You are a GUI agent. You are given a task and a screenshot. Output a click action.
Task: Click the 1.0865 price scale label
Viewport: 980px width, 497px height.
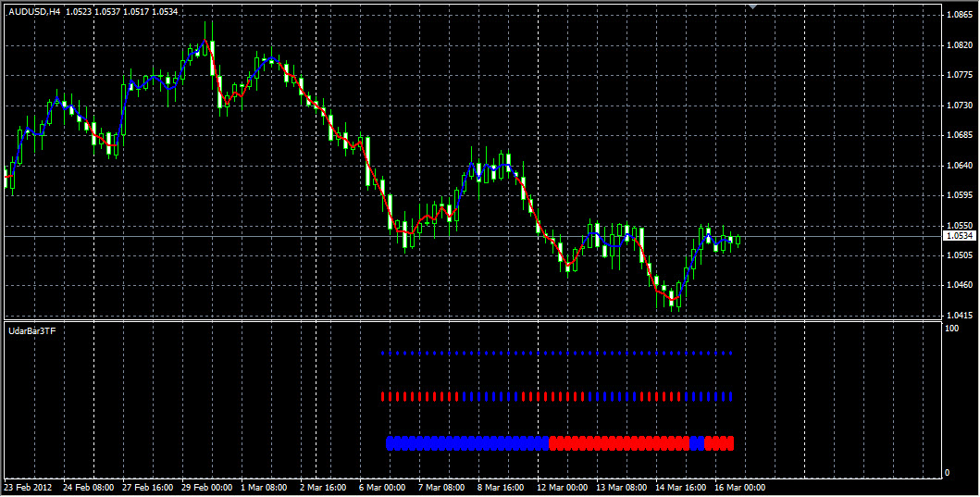click(958, 15)
